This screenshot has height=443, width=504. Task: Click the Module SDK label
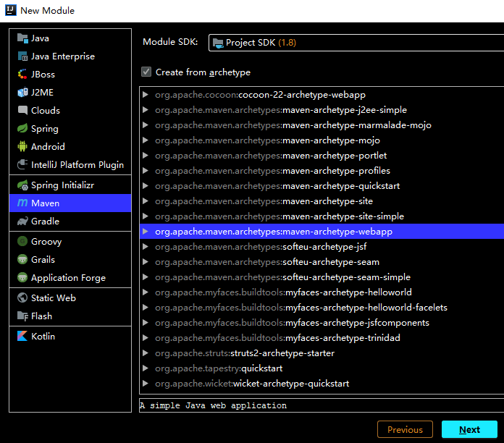(170, 42)
